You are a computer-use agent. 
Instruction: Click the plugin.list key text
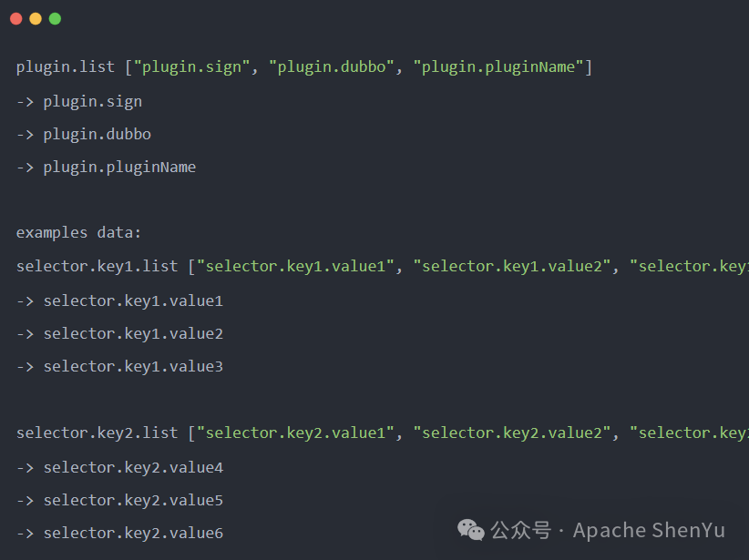(x=66, y=66)
